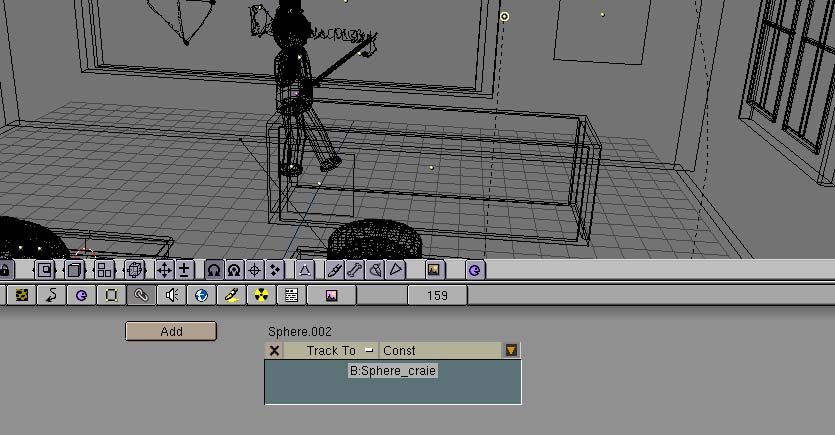This screenshot has height=435, width=835.
Task: Toggle Edit Mode triangle icon
Action: [305, 270]
